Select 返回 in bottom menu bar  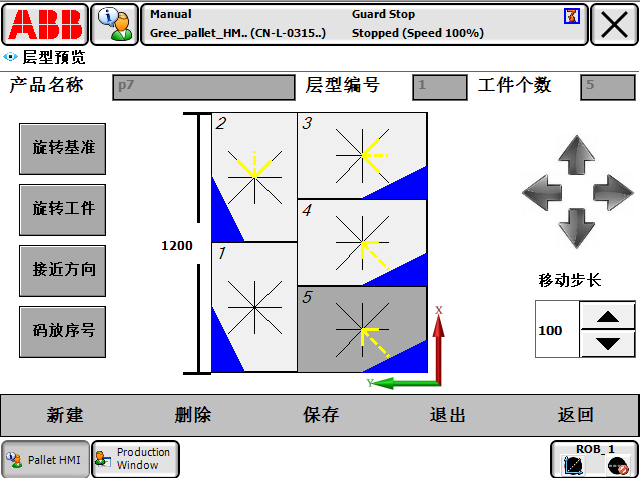[x=576, y=415]
